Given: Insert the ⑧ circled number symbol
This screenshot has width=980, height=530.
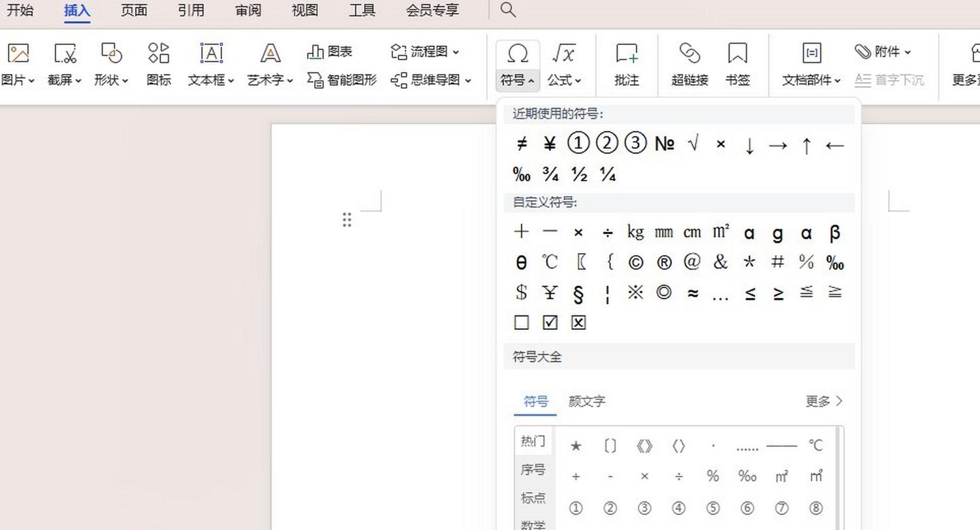Looking at the screenshot, I should (816, 508).
